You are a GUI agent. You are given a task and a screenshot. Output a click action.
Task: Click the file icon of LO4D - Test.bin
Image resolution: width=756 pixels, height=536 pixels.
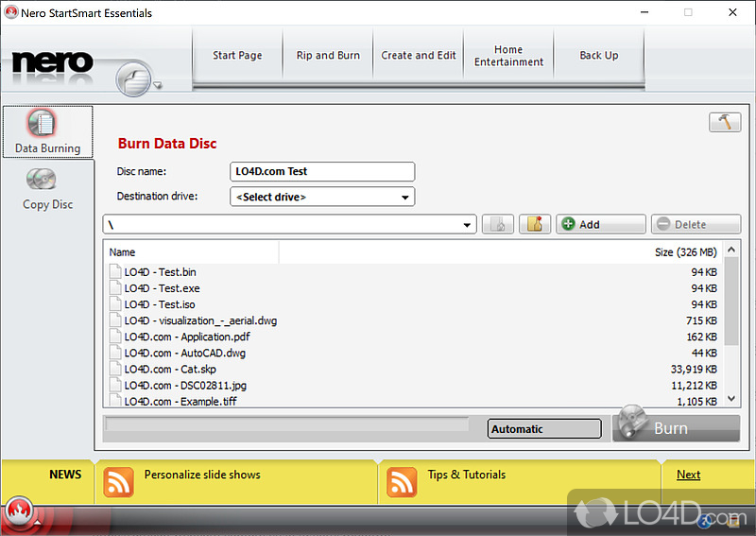coord(114,271)
